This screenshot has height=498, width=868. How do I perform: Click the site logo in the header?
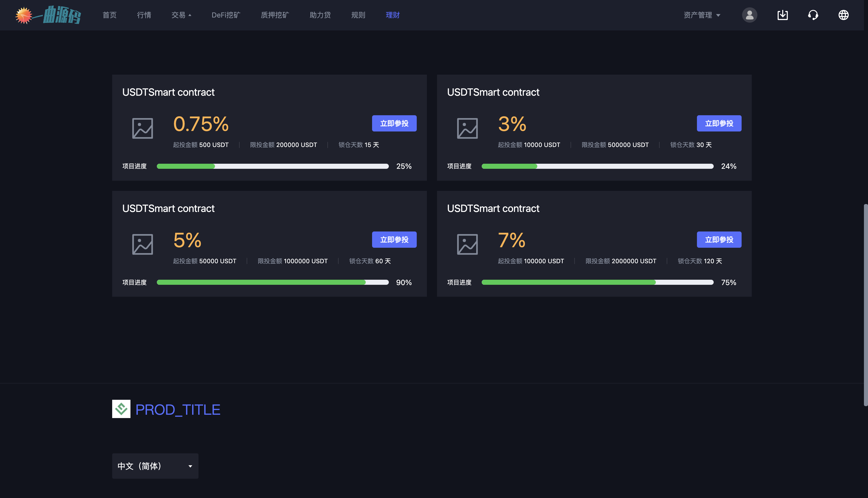pyautogui.click(x=48, y=15)
